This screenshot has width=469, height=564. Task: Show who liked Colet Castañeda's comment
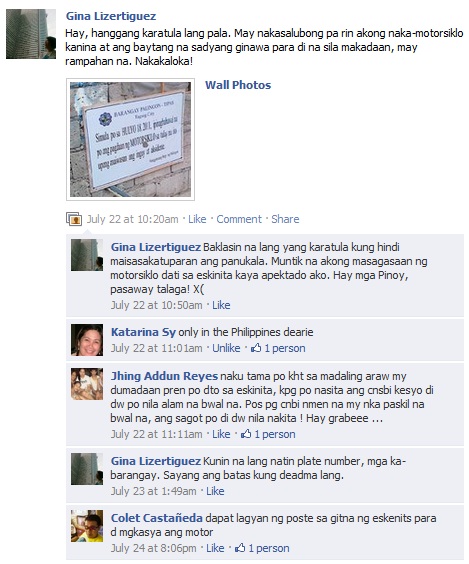269,548
